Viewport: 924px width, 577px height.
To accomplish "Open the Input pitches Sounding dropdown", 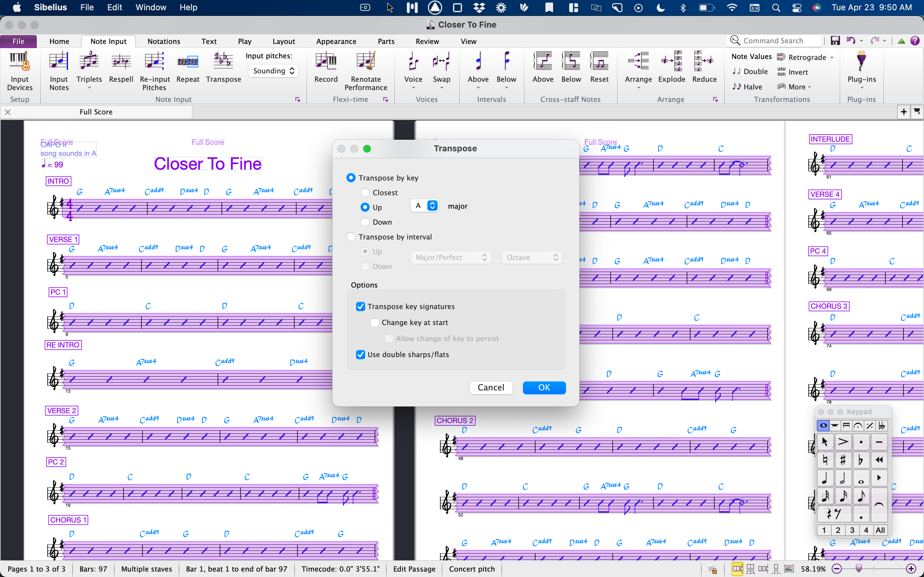I will (x=273, y=71).
